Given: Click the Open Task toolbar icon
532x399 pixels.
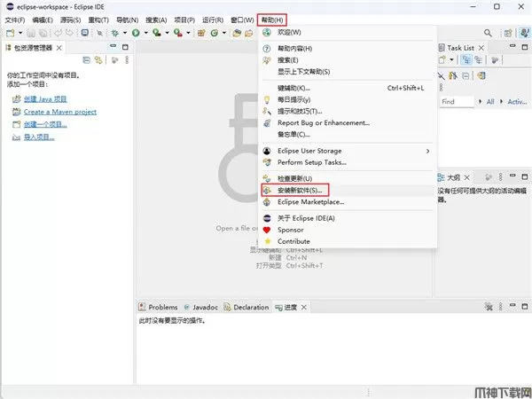Looking at the screenshot, I should 249,33.
